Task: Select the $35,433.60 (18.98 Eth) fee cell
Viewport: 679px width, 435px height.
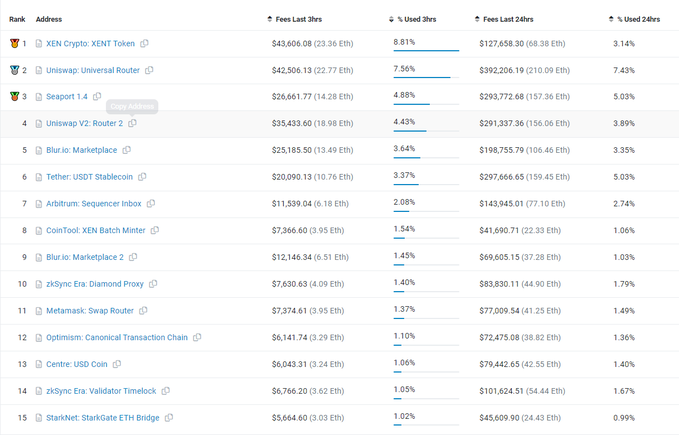Action: pyautogui.click(x=313, y=123)
